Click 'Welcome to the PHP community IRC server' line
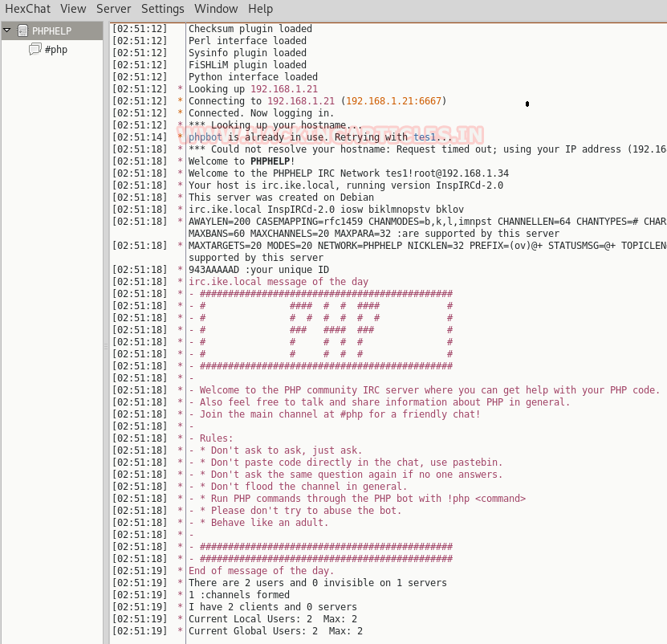This screenshot has width=667, height=644. click(429, 390)
